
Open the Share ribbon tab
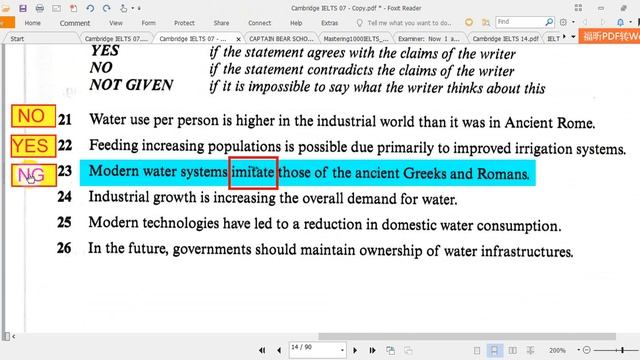(221, 23)
